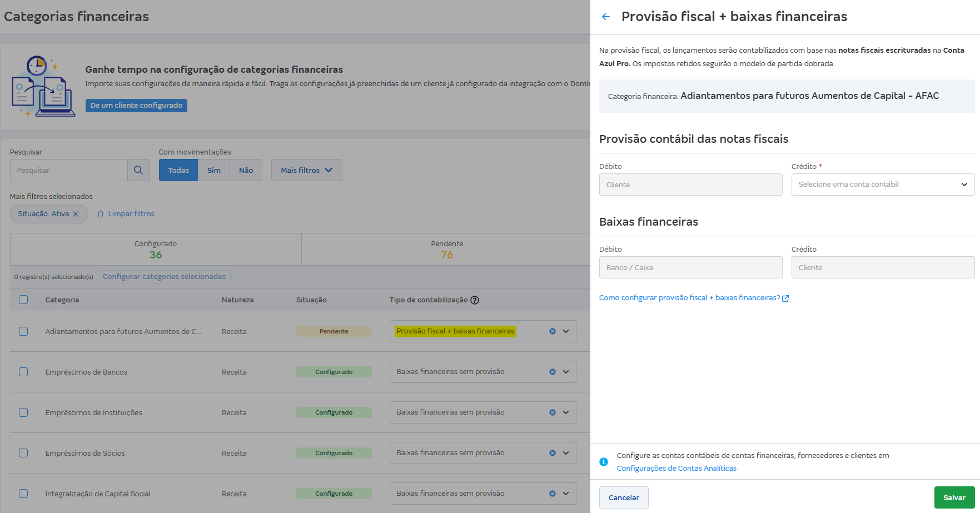Expand the Mais filtros dropdown
This screenshot has width=980, height=513.
pos(306,170)
